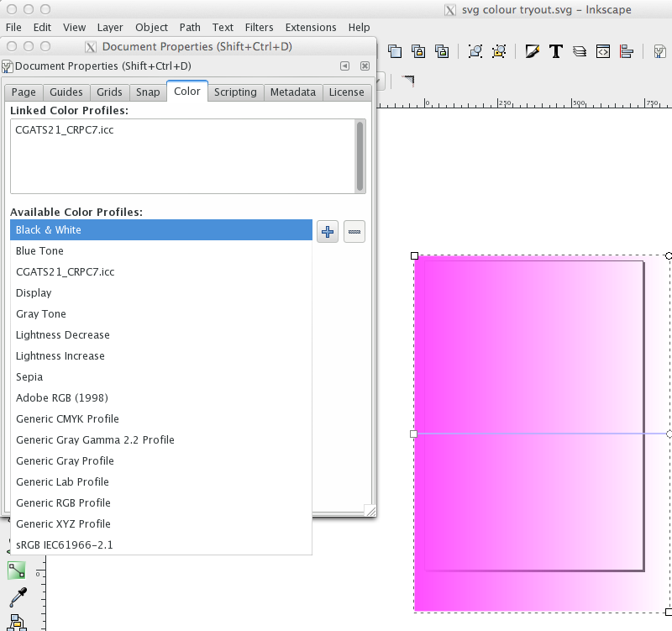Select the Connector tool in the toolbox
Viewport: 672px width, 631px height.
tap(17, 626)
